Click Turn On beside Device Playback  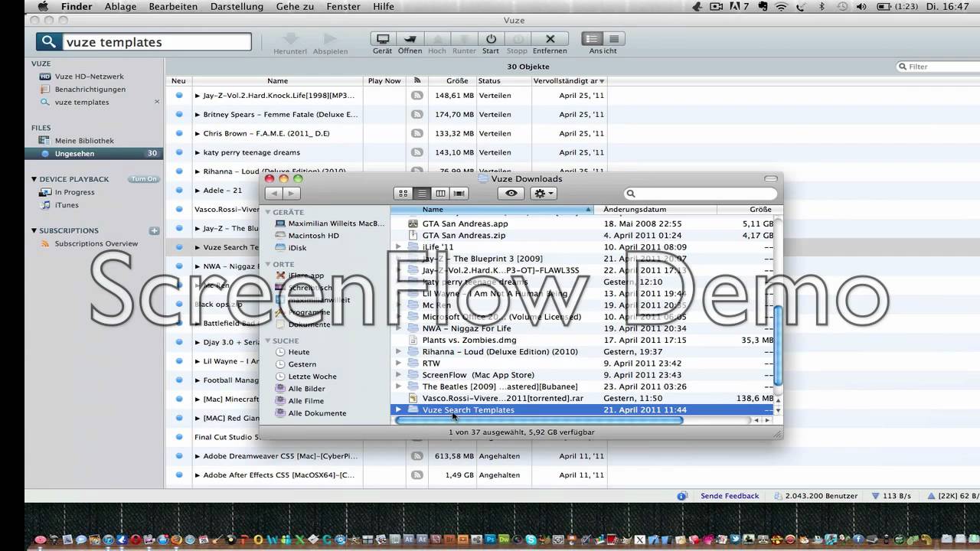point(144,179)
